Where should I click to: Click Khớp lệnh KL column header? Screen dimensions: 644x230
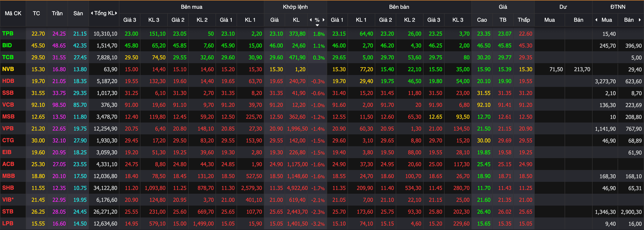click(x=296, y=20)
